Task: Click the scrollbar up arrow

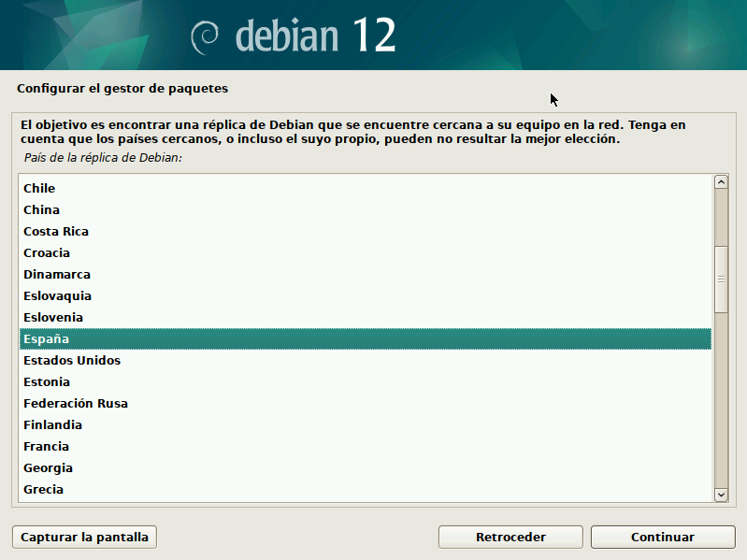Action: pyautogui.click(x=721, y=182)
